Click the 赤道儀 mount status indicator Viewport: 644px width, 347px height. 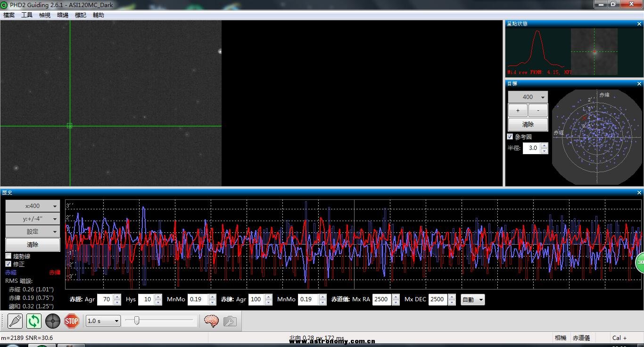581,338
